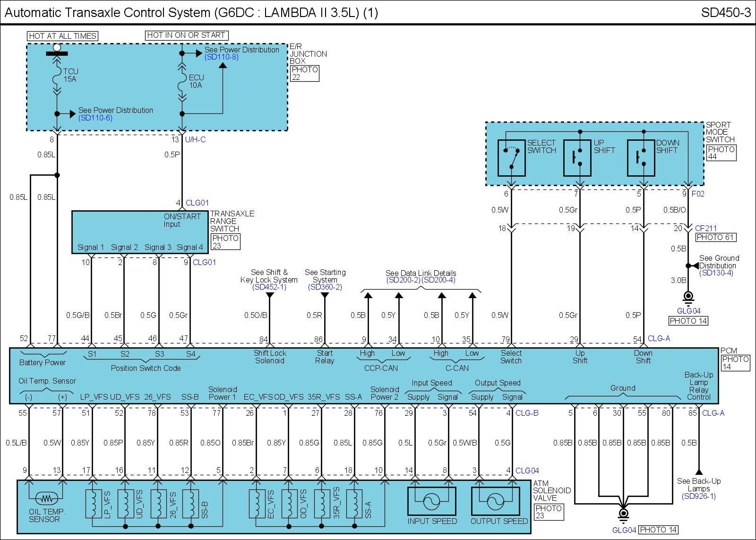Select the LP_VFS solenoid coil symbol
The width and height of the screenshot is (756, 540).
click(93, 504)
